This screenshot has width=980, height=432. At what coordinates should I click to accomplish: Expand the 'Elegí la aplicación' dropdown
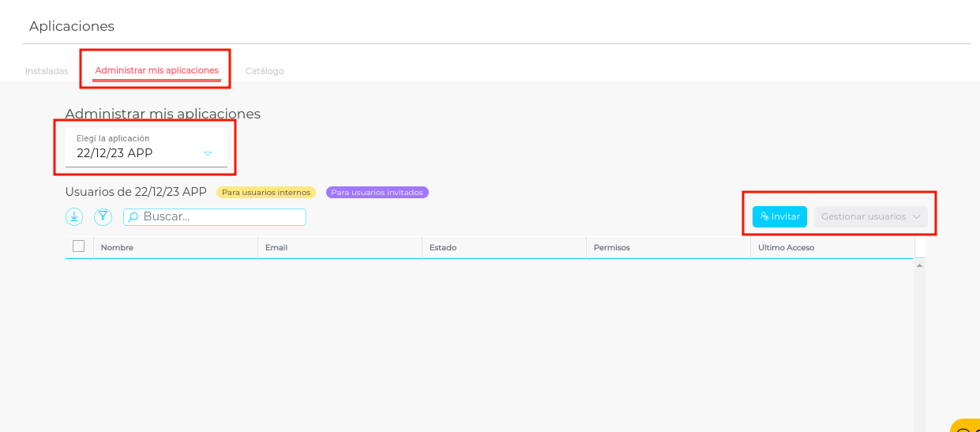coord(208,154)
